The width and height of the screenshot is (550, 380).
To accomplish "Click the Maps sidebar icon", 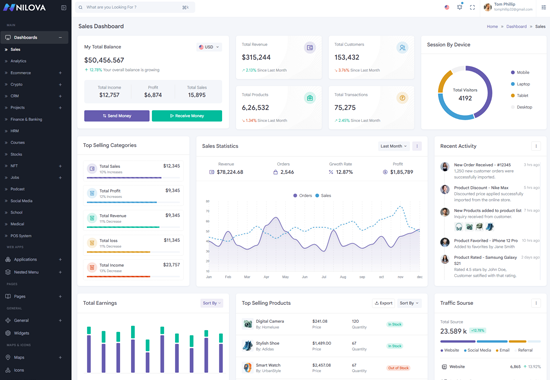I will [x=8, y=357].
